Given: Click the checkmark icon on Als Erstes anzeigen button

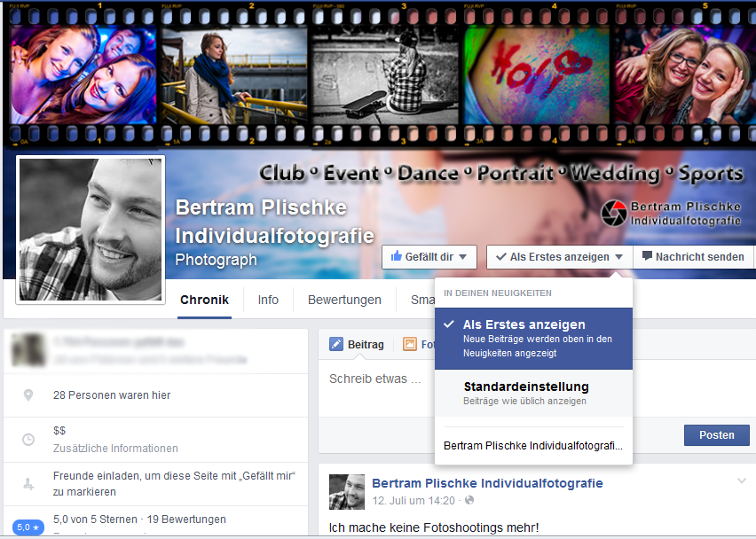Looking at the screenshot, I should pos(501,257).
